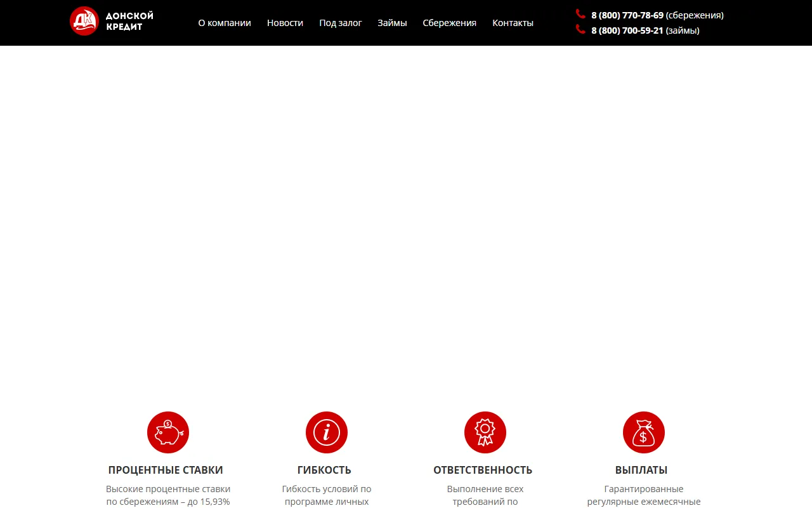Click the red money bag icon
812x508 pixels.
pyautogui.click(x=644, y=432)
